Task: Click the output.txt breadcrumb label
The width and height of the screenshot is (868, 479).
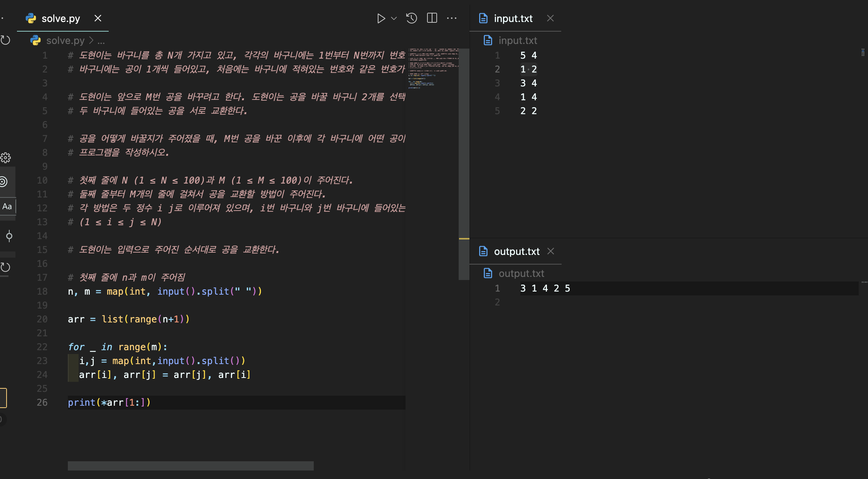Action: tap(521, 273)
